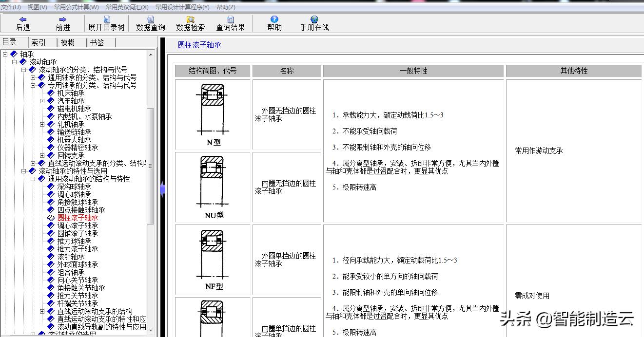Switch to the 索引 tab
The width and height of the screenshot is (644, 337).
click(x=39, y=42)
